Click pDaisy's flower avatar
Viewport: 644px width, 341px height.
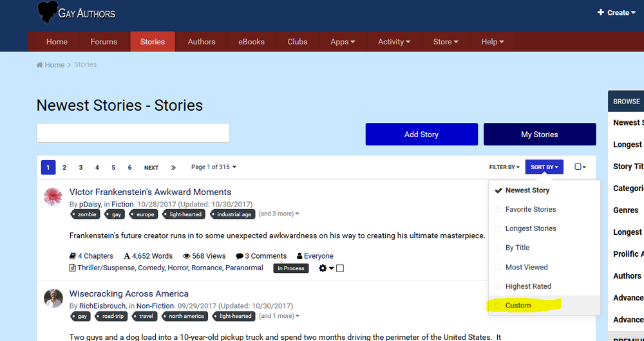(x=53, y=196)
